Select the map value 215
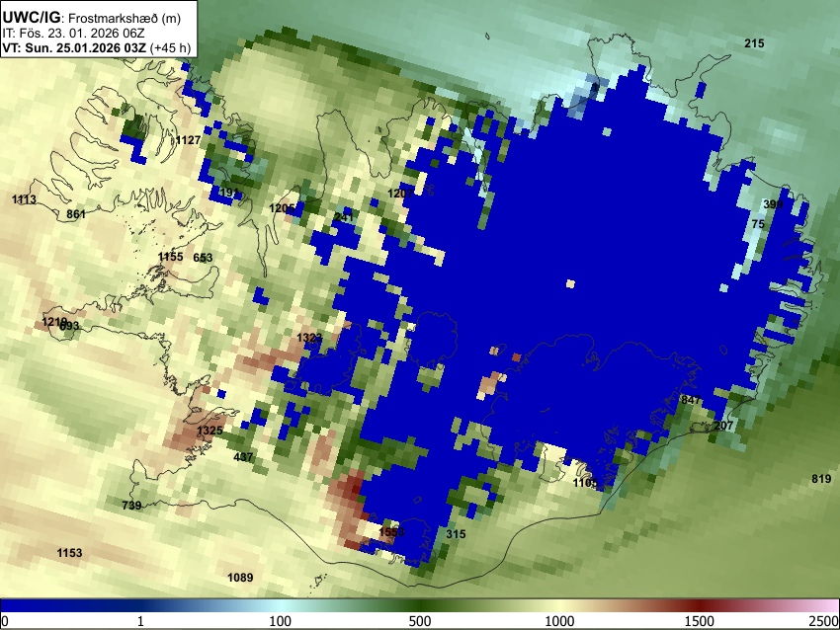Viewport: 840px width, 630px height. 754,43
